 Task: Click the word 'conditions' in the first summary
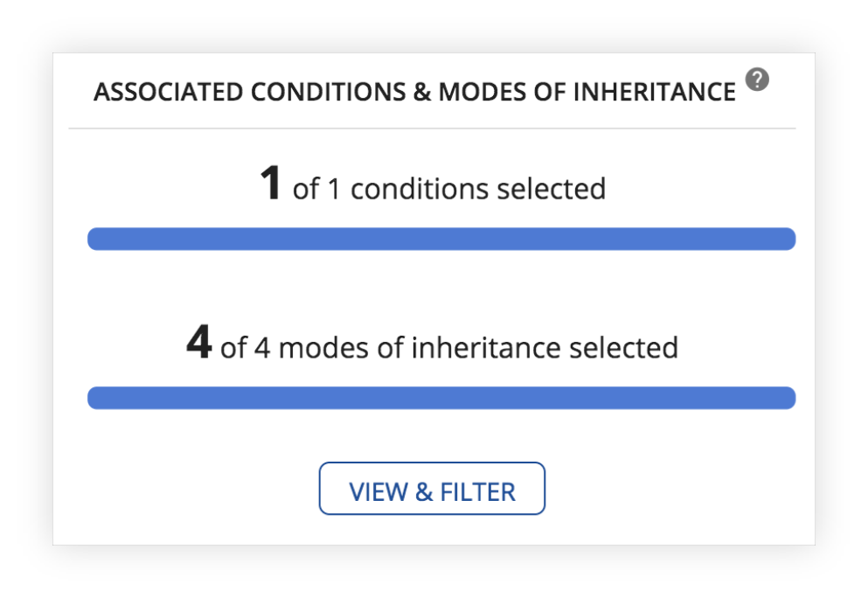[x=420, y=189]
